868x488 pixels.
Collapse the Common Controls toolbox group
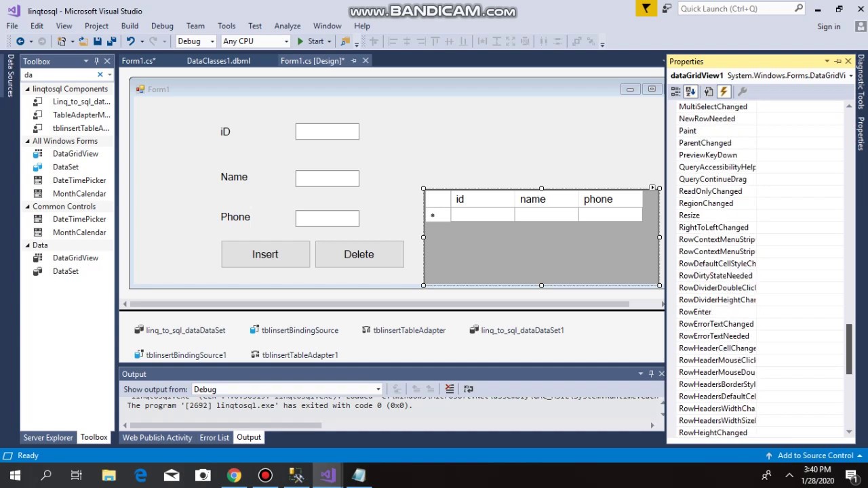coord(28,206)
